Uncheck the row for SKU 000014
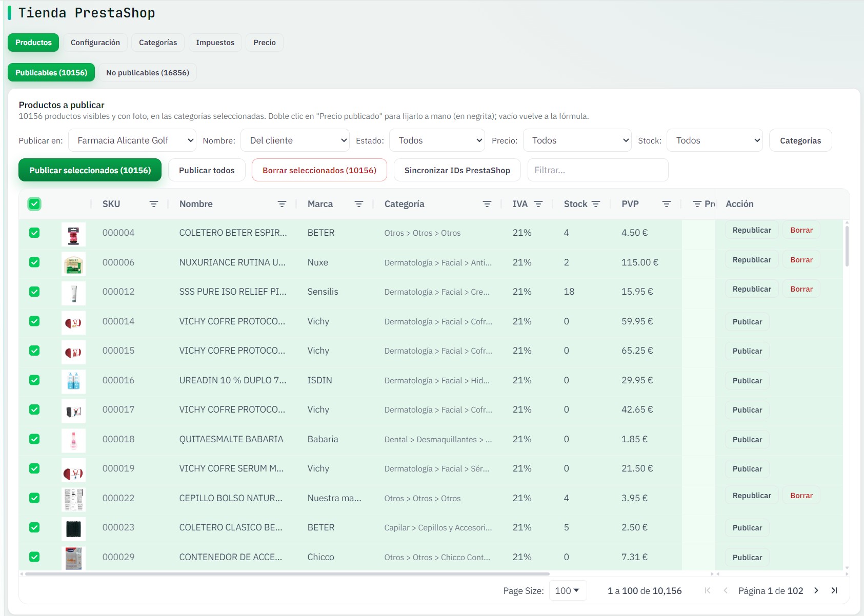The width and height of the screenshot is (864, 616). click(34, 321)
